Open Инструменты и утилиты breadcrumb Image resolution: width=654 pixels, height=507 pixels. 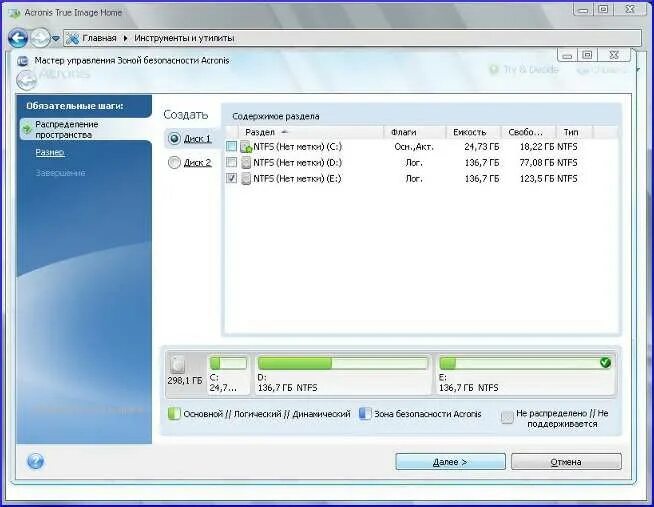coord(184,38)
